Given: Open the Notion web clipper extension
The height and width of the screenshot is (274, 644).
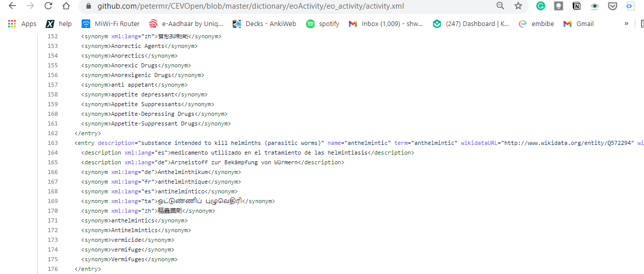Looking at the screenshot, I should coord(576,6).
